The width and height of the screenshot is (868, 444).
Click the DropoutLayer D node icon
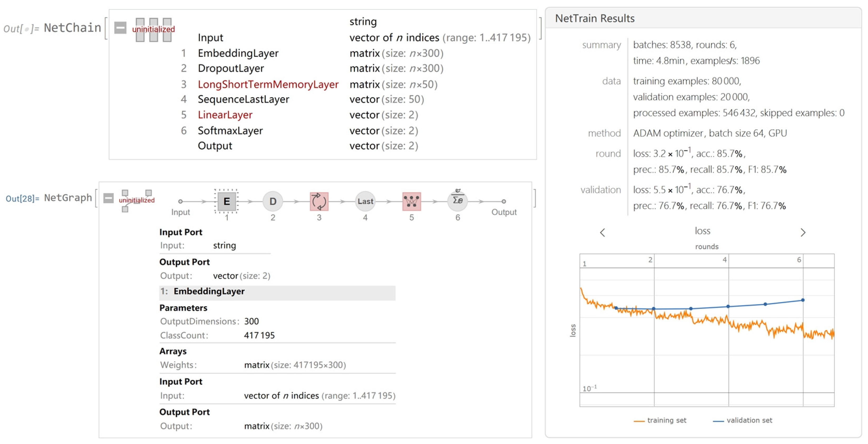click(273, 201)
